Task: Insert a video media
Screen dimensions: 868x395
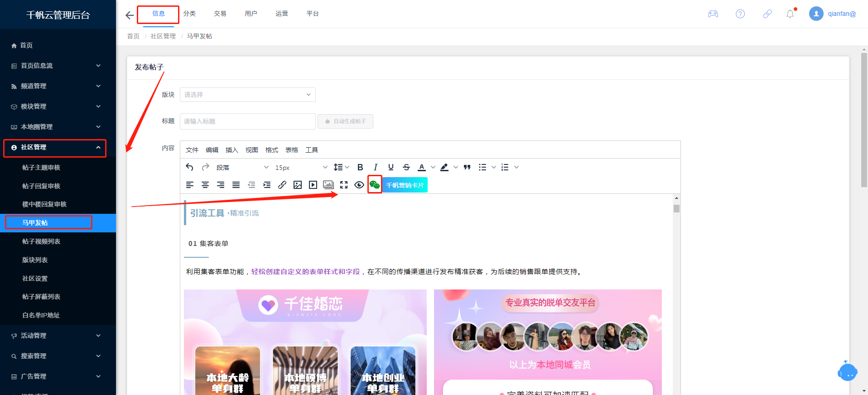Action: point(313,185)
